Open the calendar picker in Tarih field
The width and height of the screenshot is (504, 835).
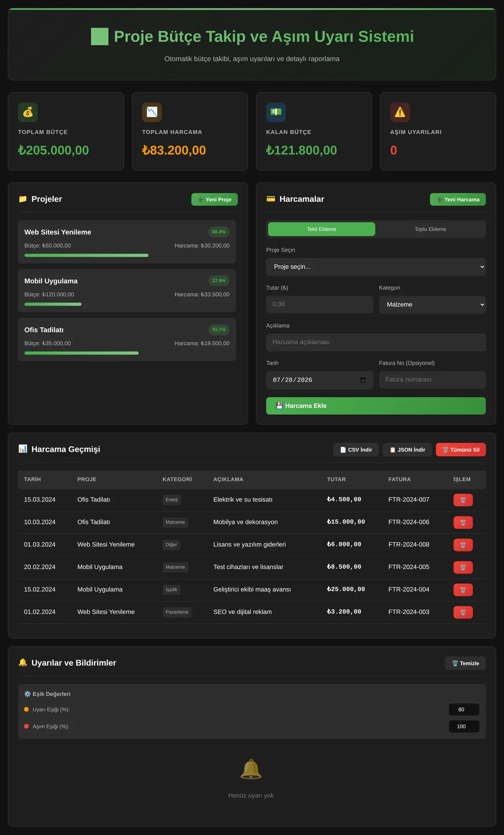[363, 380]
